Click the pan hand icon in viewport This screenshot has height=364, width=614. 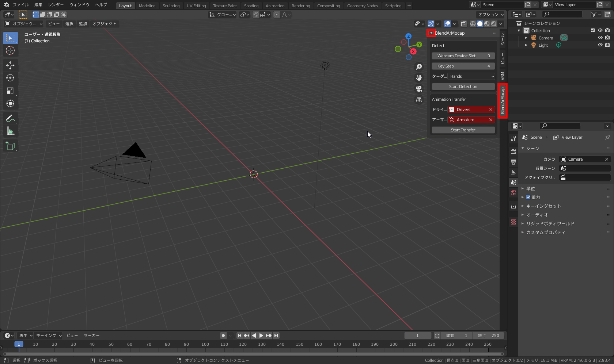point(419,78)
